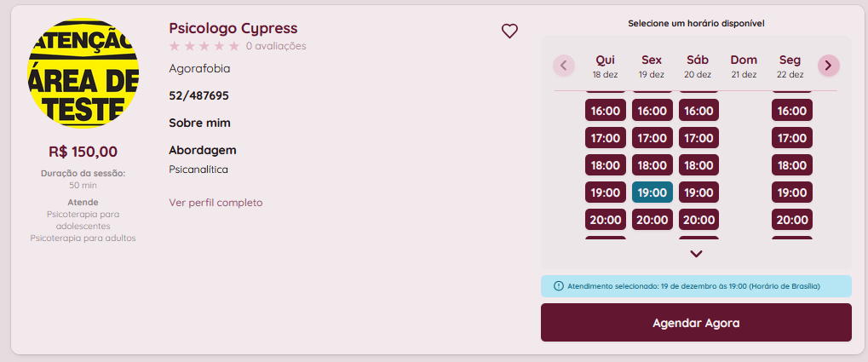Click the 0 avaliações reviews count
The image size is (868, 362).
tap(276, 46)
